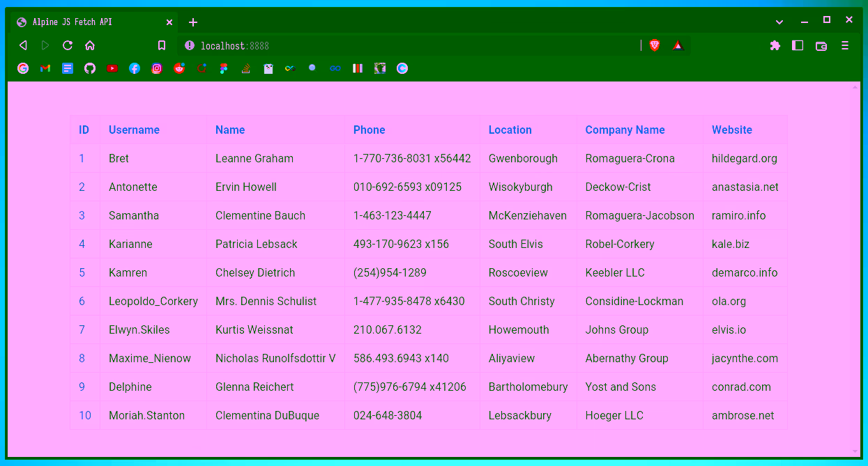Open the browser hamburger menu

[845, 45]
